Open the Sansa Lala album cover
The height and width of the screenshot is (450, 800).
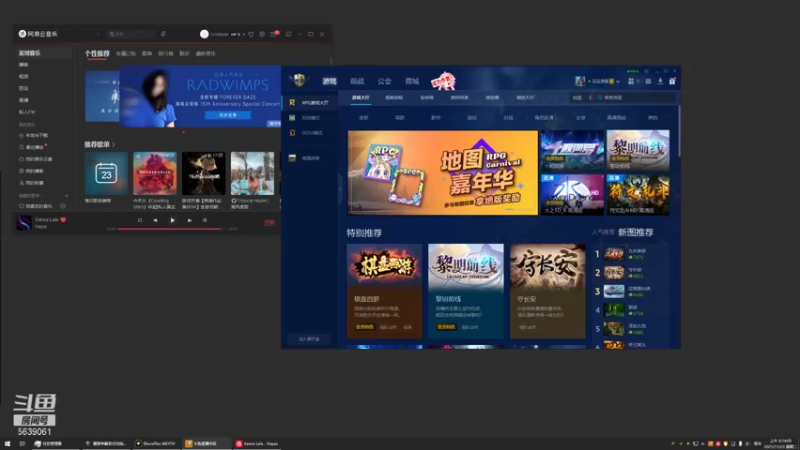click(x=23, y=223)
